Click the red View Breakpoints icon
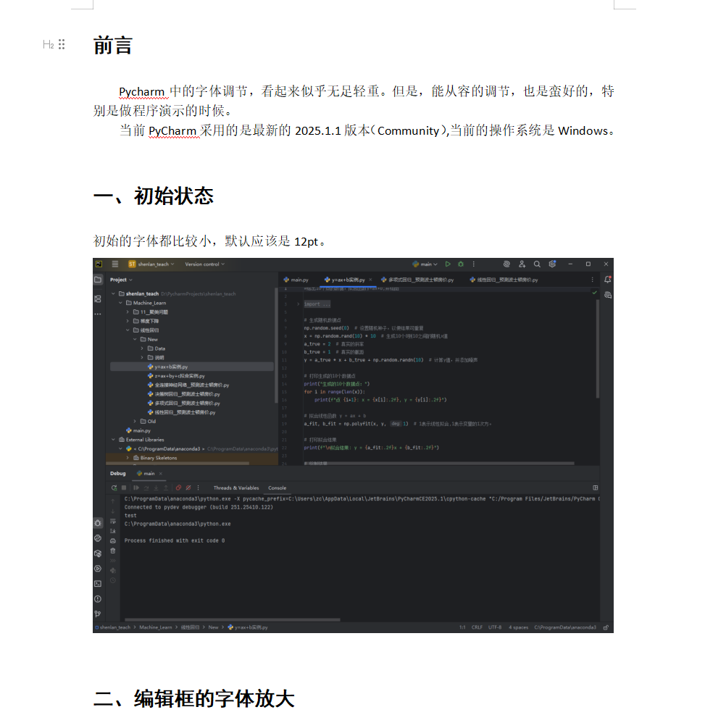This screenshot has height=728, width=705. [x=178, y=488]
